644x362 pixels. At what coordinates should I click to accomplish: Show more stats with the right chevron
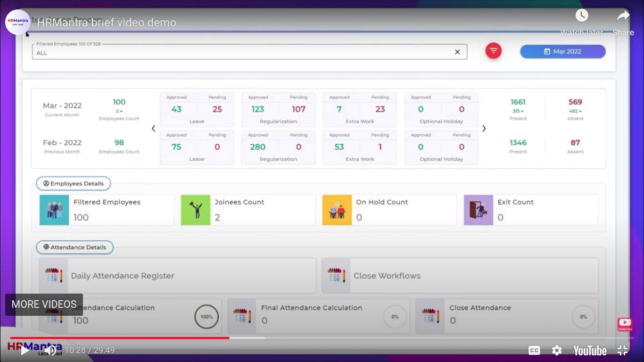pyautogui.click(x=484, y=128)
